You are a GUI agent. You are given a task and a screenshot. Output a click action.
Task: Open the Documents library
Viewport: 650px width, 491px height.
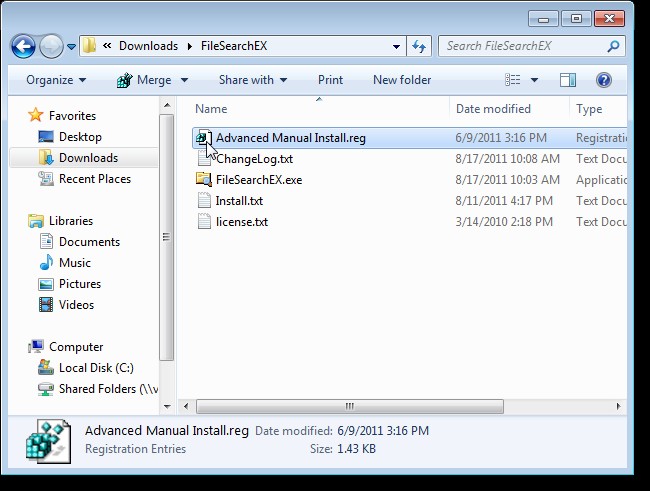click(89, 242)
